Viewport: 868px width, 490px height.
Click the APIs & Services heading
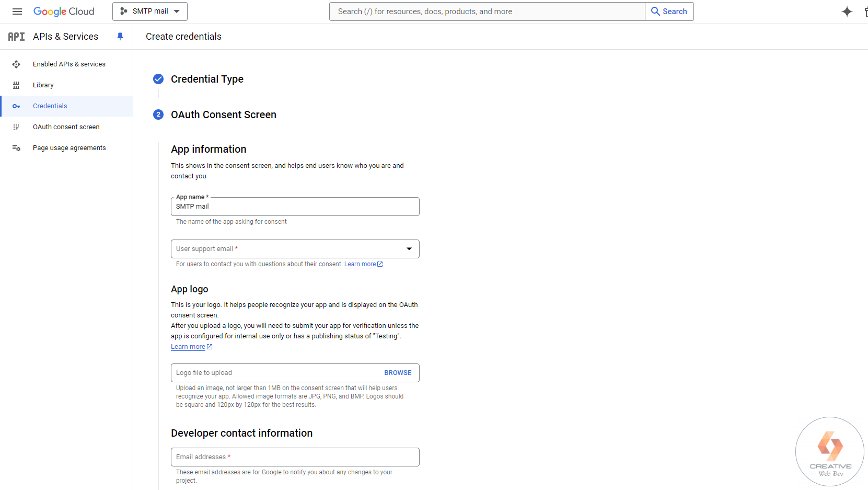pos(65,37)
